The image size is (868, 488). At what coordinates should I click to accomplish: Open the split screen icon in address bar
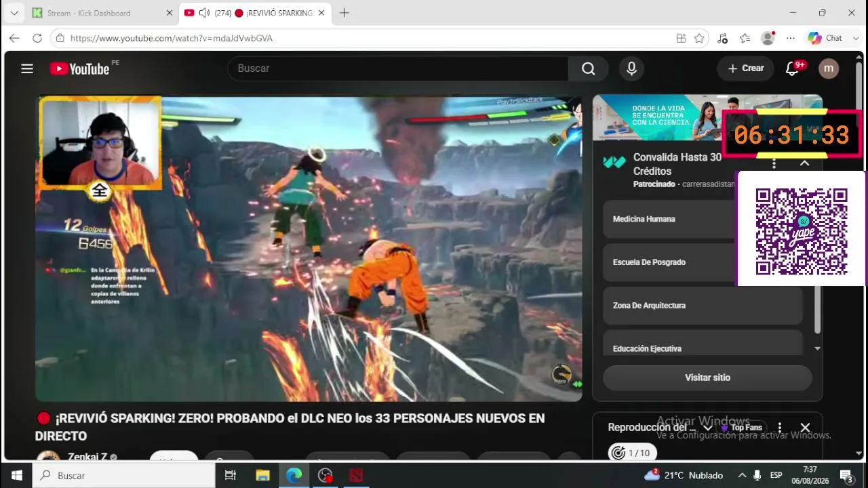pyautogui.click(x=681, y=39)
